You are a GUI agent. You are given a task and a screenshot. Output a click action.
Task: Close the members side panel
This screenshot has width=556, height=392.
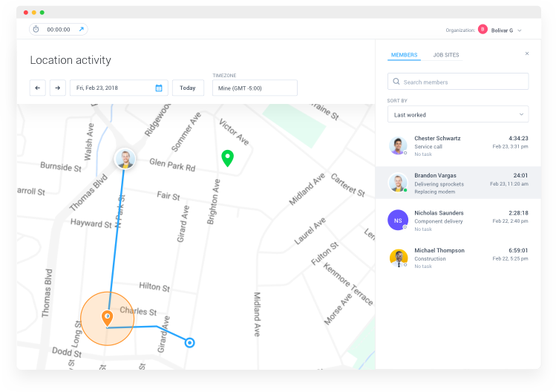tap(527, 53)
